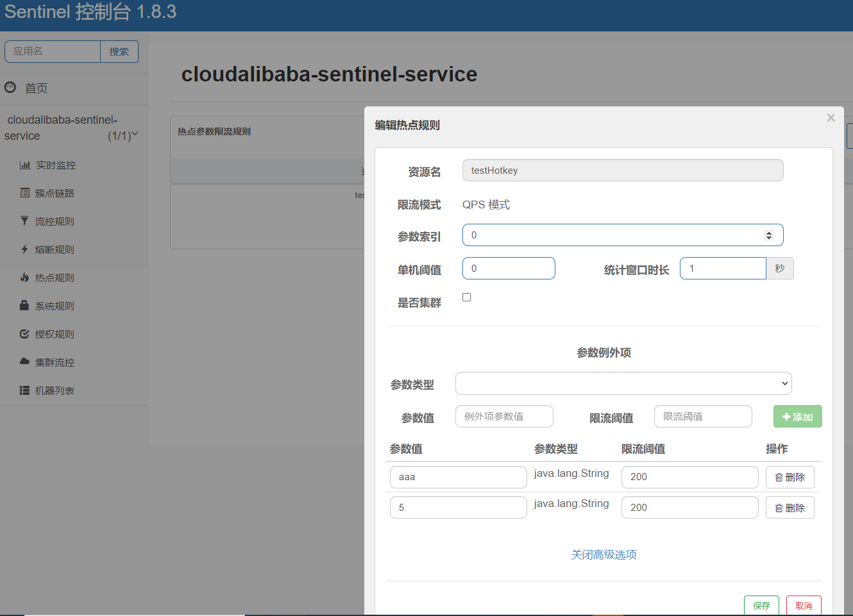853x616 pixels.
Task: Click the 限流阈值 placeholder input field
Action: click(x=703, y=417)
